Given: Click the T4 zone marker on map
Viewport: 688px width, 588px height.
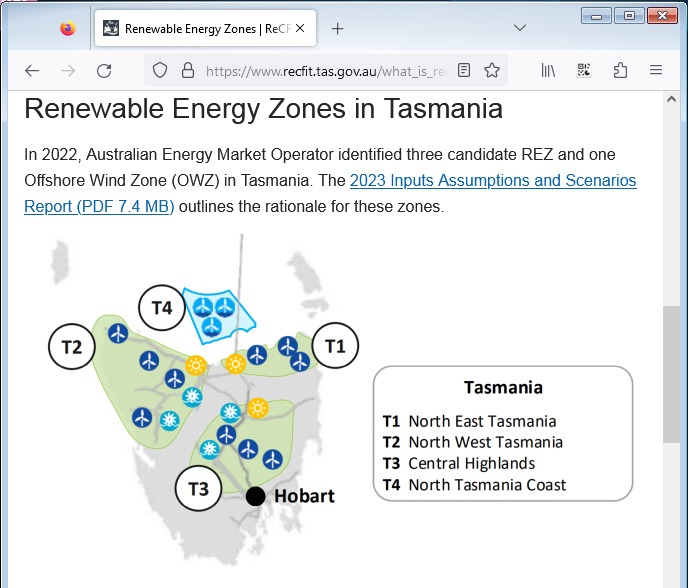Looking at the screenshot, I should [x=162, y=308].
